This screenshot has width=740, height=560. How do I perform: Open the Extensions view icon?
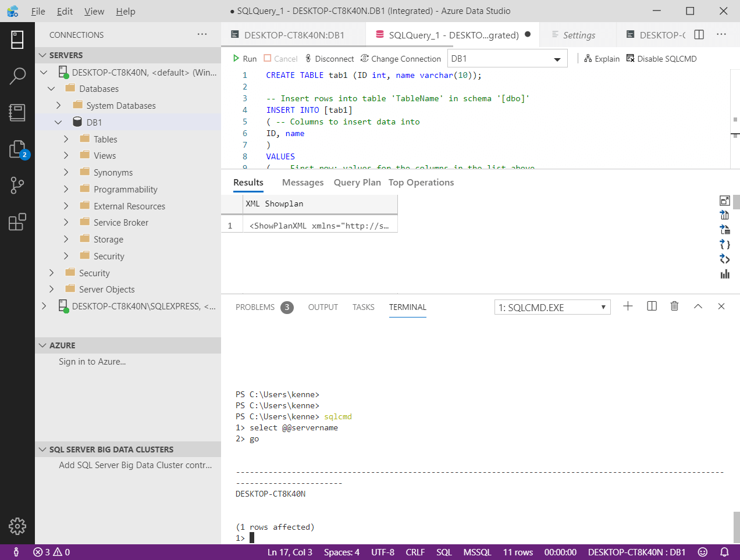[17, 222]
